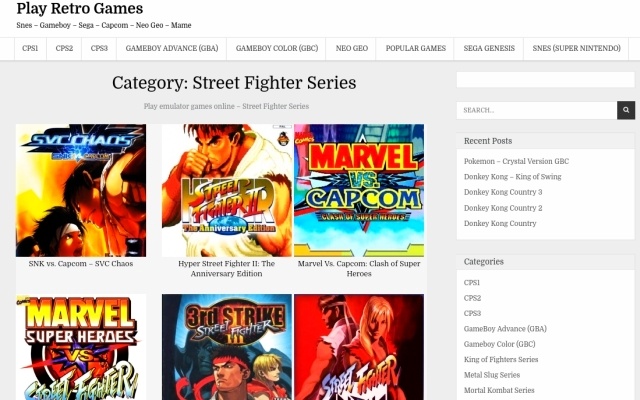Click in the Search input field
The image size is (640, 400).
click(537, 110)
